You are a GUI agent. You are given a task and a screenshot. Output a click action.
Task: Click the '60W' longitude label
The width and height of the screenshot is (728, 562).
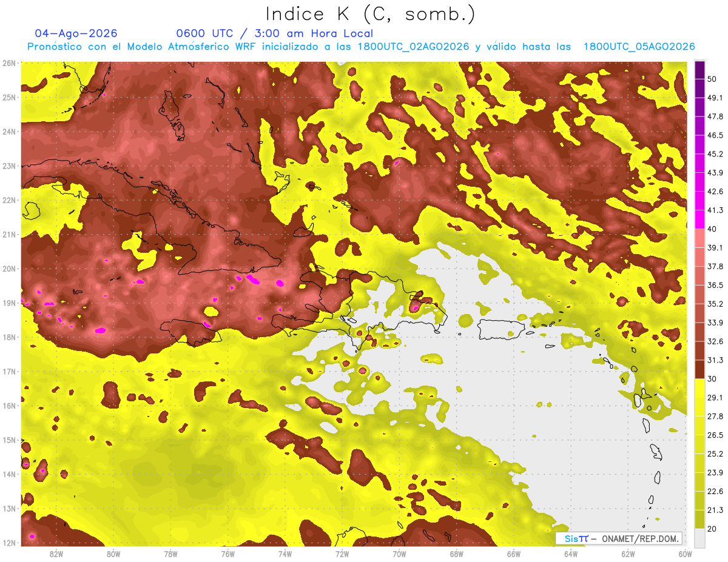[x=685, y=554]
